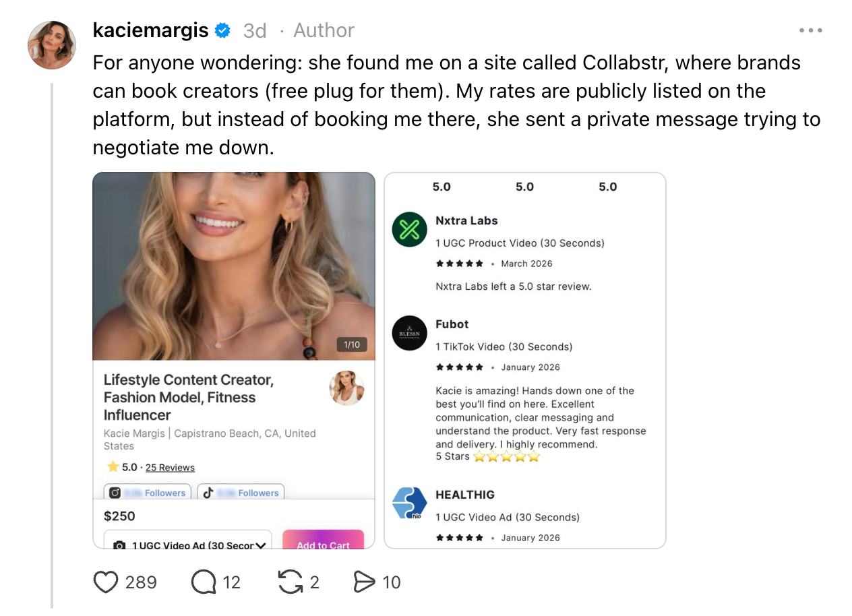Image resolution: width=852 pixels, height=616 pixels.
Task: Click the kaciemargis username
Action: click(x=152, y=30)
